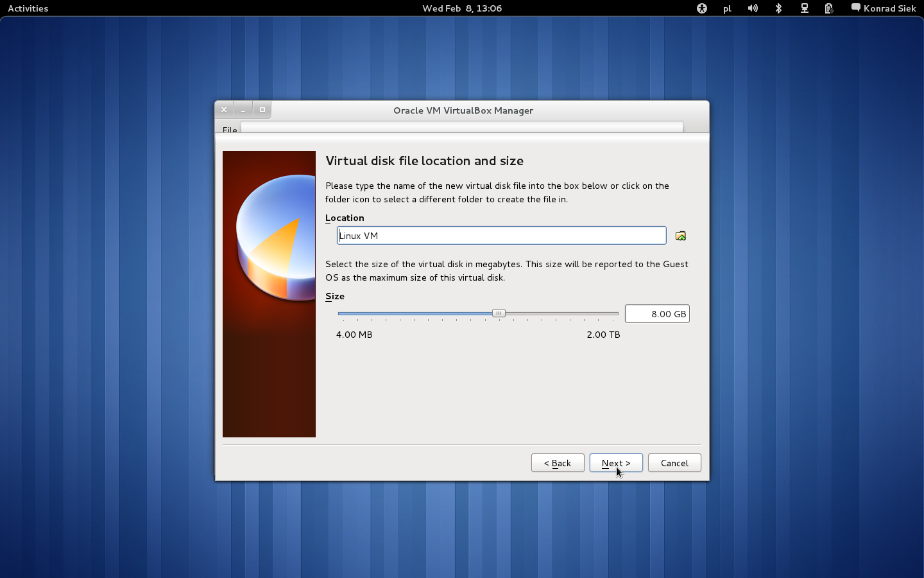The width and height of the screenshot is (924, 578).
Task: Close the VirtualBox Manager window
Action: click(x=224, y=110)
